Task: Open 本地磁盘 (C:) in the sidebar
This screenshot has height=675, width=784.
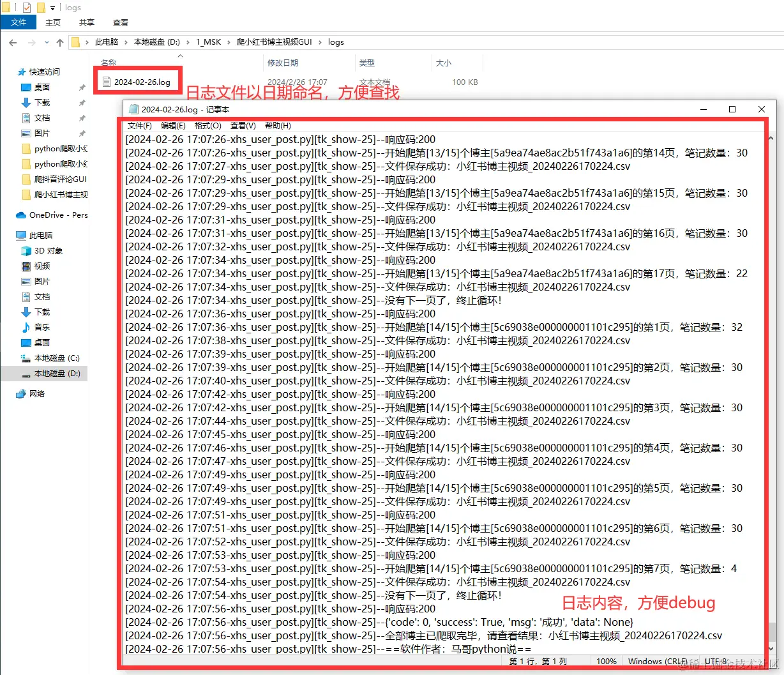Action: [x=50, y=358]
